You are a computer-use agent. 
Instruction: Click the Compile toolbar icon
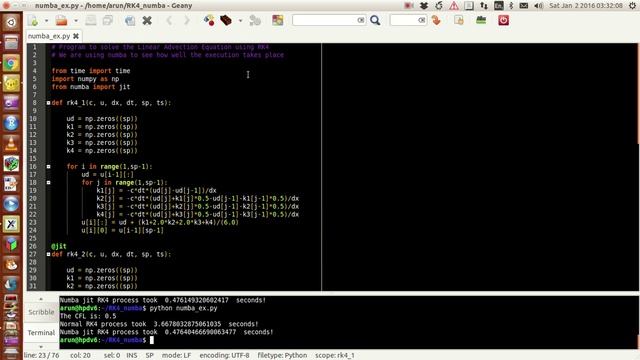[x=209, y=20]
